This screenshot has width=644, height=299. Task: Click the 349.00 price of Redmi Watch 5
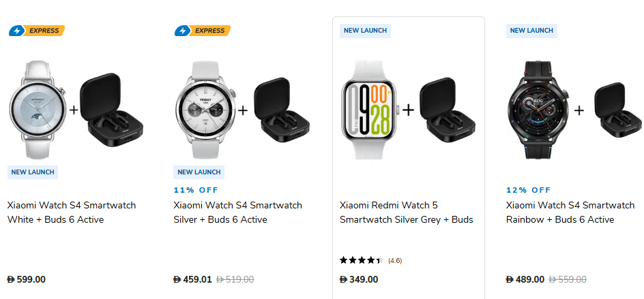pos(359,279)
